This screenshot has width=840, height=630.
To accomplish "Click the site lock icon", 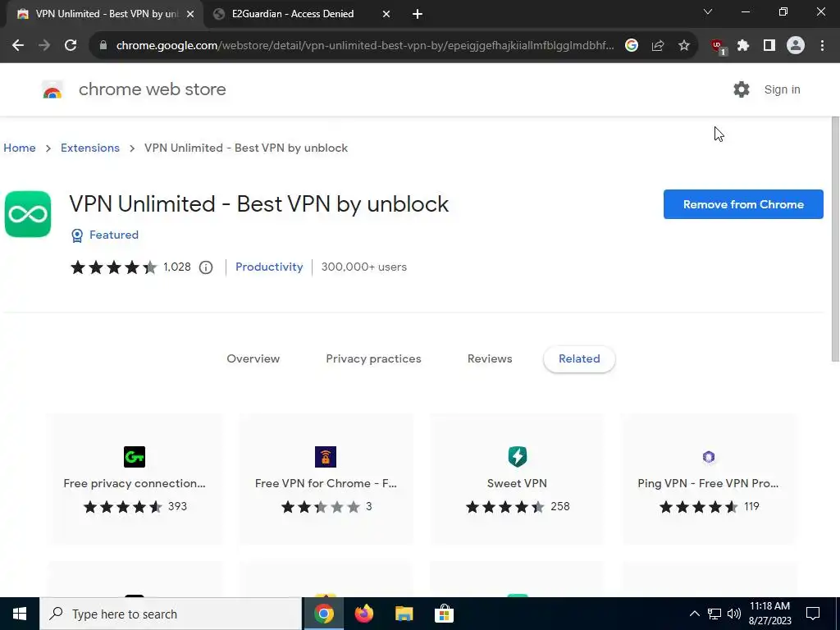I will tap(103, 46).
